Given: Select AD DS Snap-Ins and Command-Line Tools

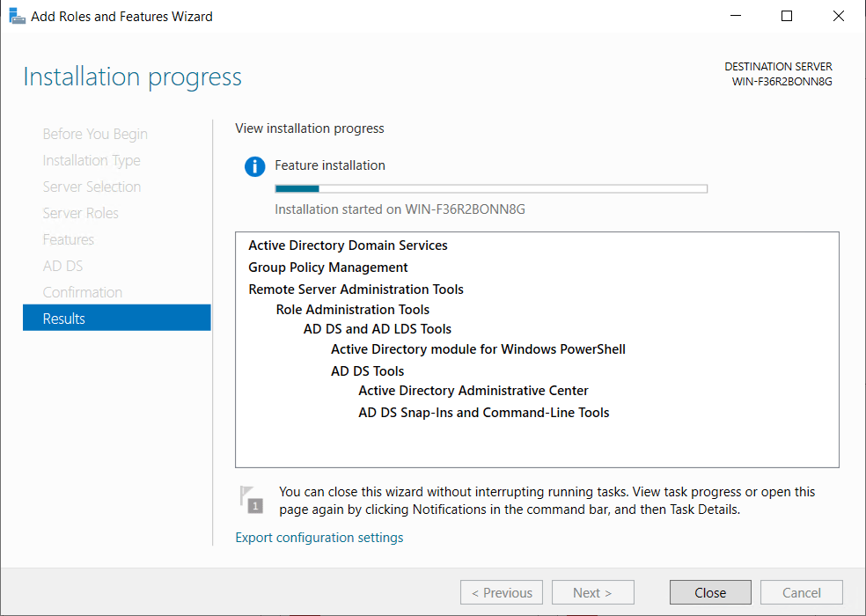Looking at the screenshot, I should point(484,413).
